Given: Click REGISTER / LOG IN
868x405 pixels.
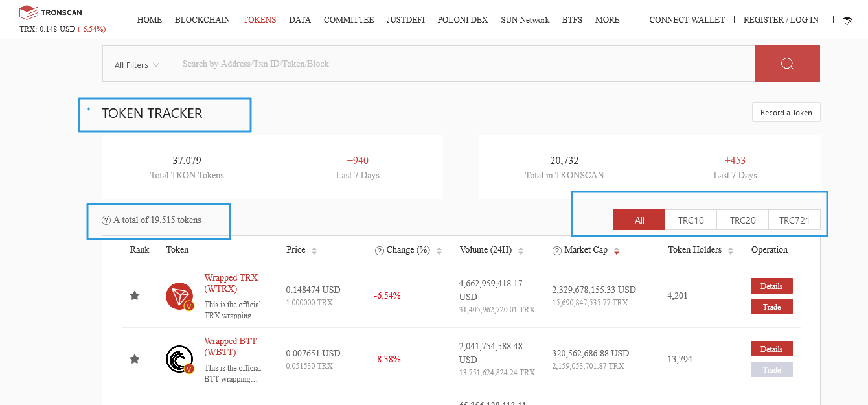Looking at the screenshot, I should [781, 20].
